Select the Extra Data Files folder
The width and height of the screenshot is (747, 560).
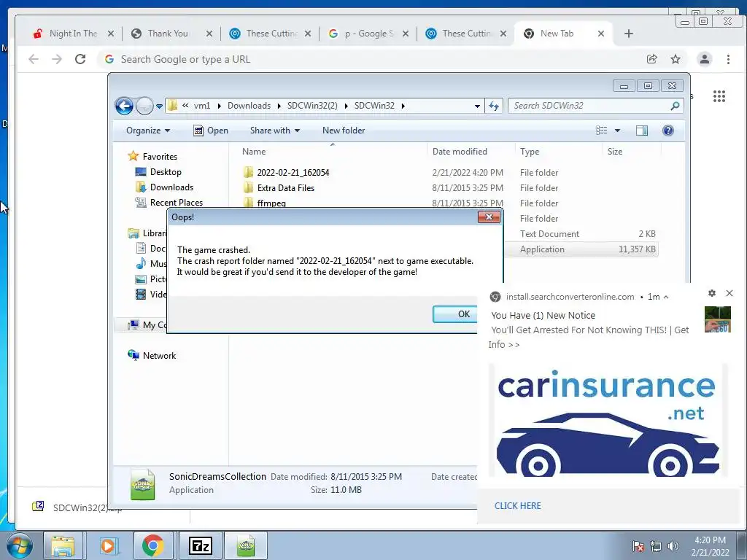[286, 187]
